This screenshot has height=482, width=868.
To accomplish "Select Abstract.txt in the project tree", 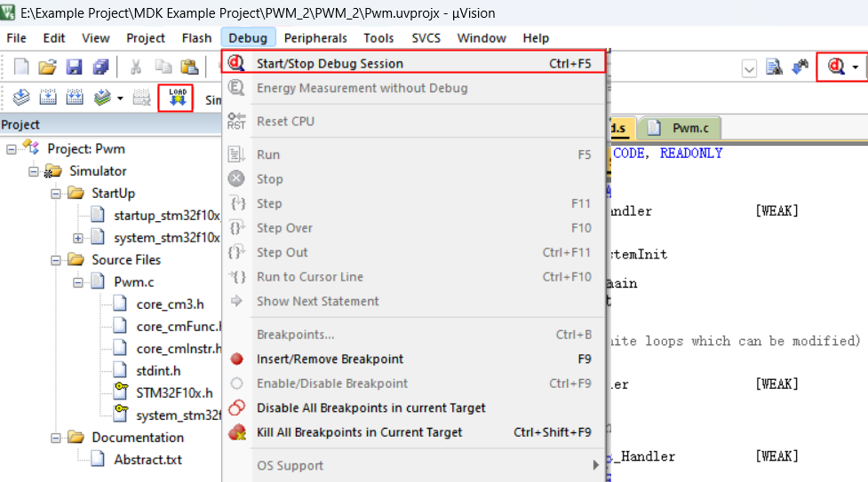I will (x=147, y=460).
